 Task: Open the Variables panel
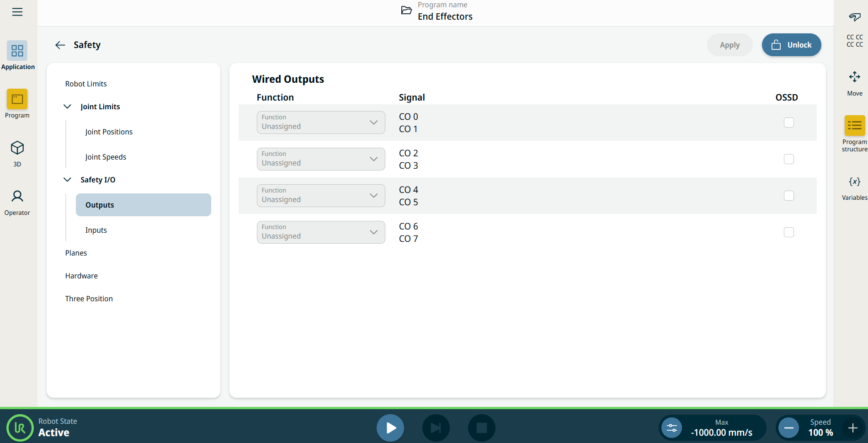tap(854, 187)
